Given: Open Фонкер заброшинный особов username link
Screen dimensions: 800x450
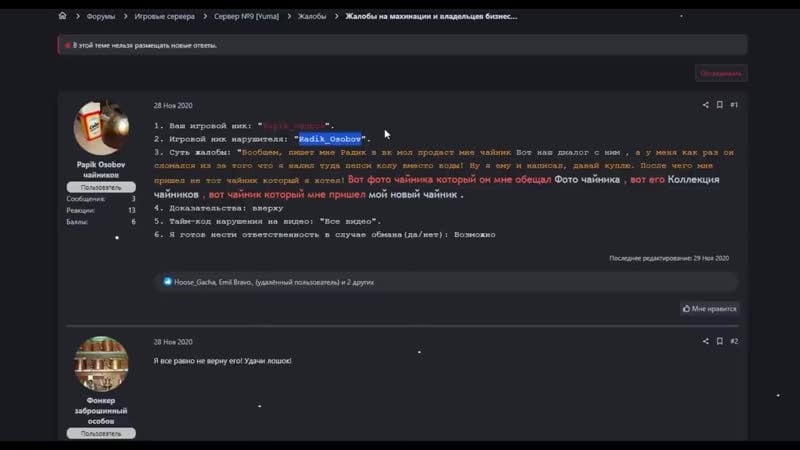Looking at the screenshot, I should 101,411.
